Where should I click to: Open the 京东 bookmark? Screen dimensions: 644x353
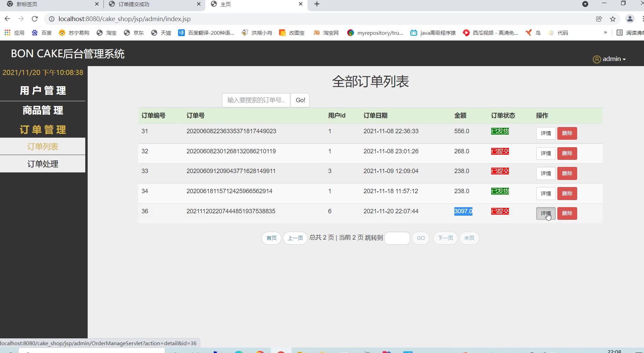click(134, 33)
